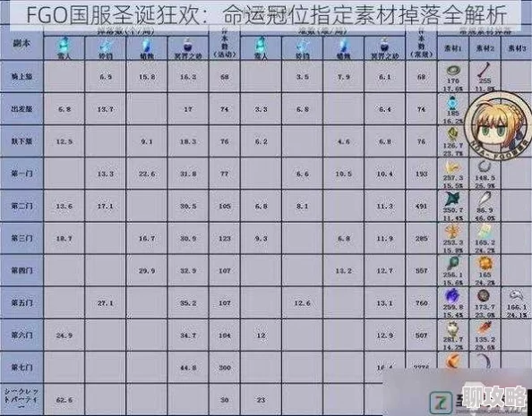Click the 29.9 cell in 第四门 row
This screenshot has width=532, height=416.
click(147, 270)
